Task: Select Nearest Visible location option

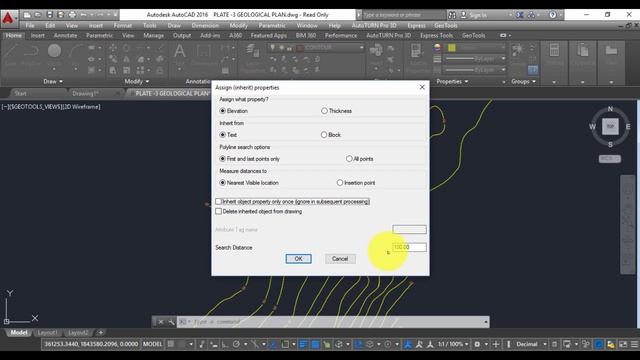Action: (x=222, y=183)
